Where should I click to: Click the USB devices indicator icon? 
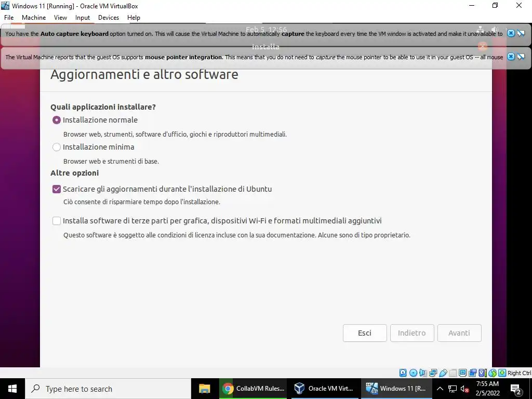[x=443, y=373]
